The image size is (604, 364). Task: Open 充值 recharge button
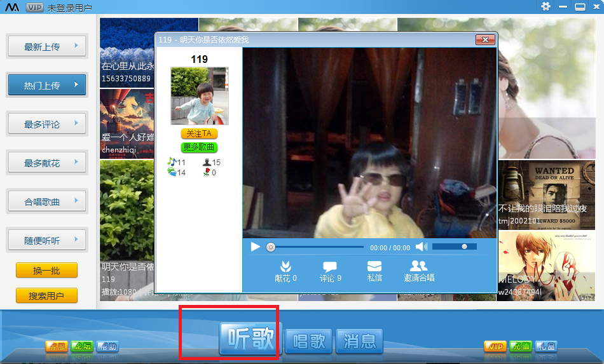tap(521, 346)
